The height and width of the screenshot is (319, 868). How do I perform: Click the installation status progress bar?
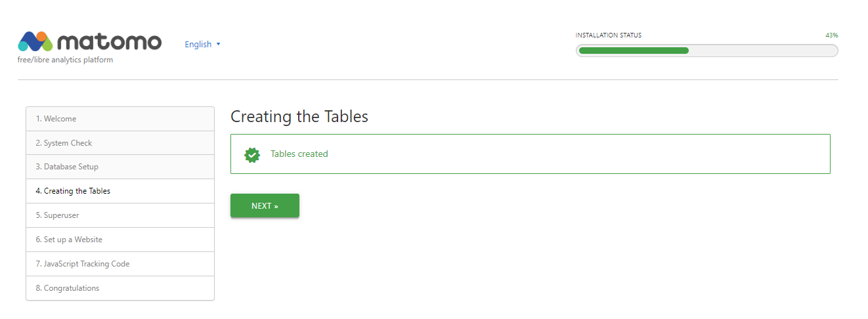[x=707, y=51]
